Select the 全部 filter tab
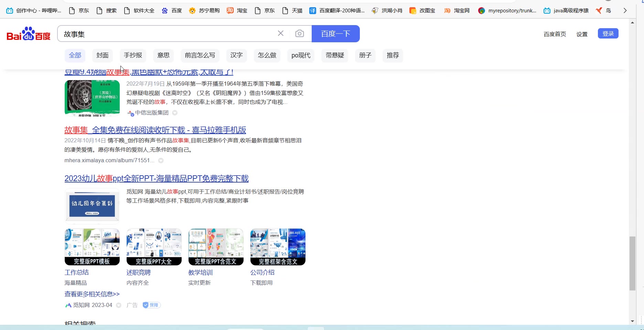The image size is (644, 330). click(75, 55)
